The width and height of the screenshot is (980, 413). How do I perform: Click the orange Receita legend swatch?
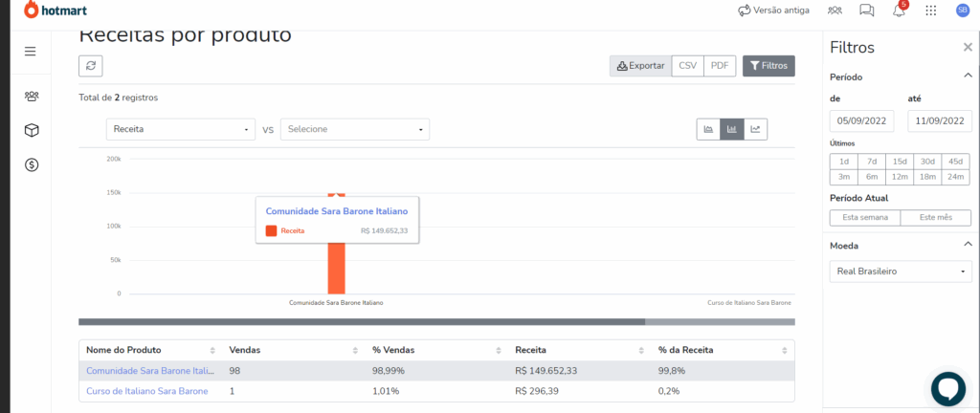(x=271, y=230)
